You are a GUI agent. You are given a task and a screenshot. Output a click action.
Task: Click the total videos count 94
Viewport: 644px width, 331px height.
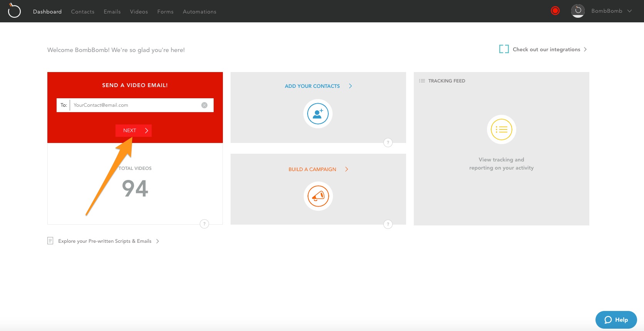pos(135,188)
